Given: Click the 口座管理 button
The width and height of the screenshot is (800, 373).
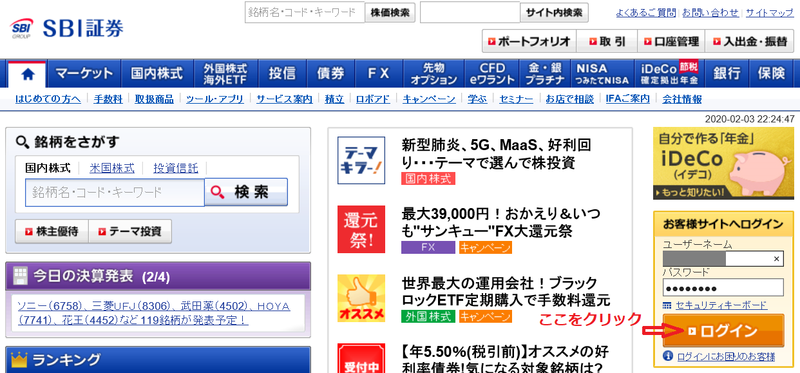Looking at the screenshot, I should pos(671,41).
